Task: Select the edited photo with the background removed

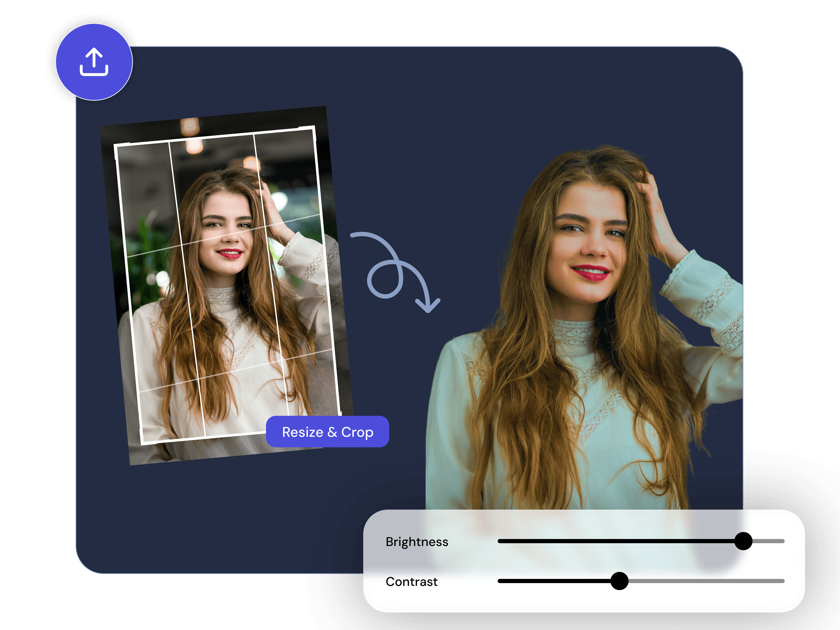Action: 584,327
